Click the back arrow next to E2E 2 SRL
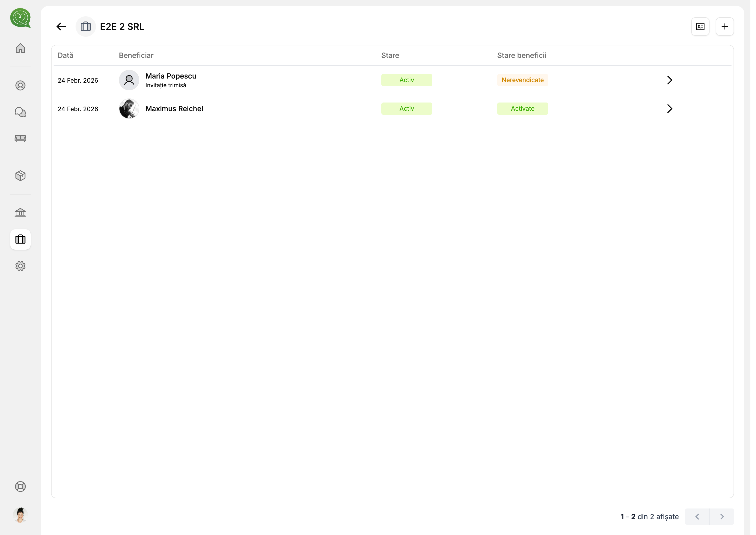This screenshot has height=535, width=756. pyautogui.click(x=61, y=27)
